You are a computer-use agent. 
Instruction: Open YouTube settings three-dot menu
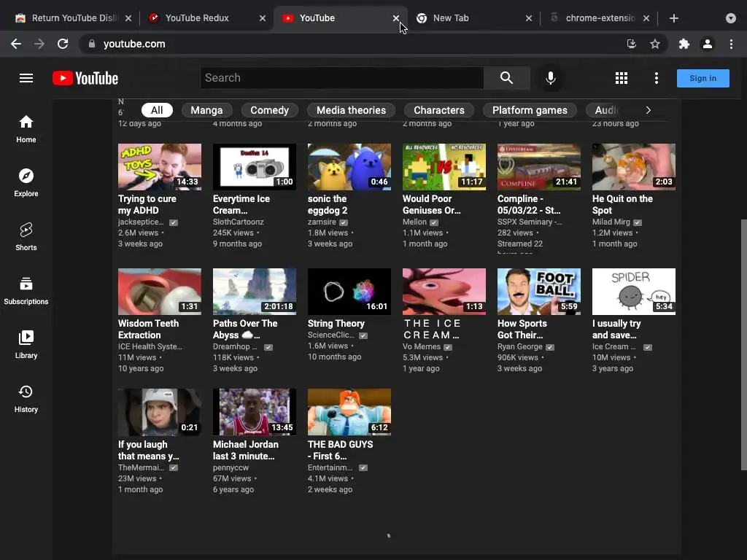(657, 78)
